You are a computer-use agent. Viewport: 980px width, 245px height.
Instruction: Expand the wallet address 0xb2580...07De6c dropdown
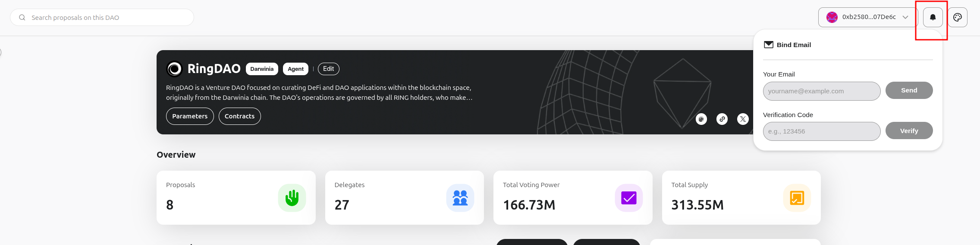[905, 17]
